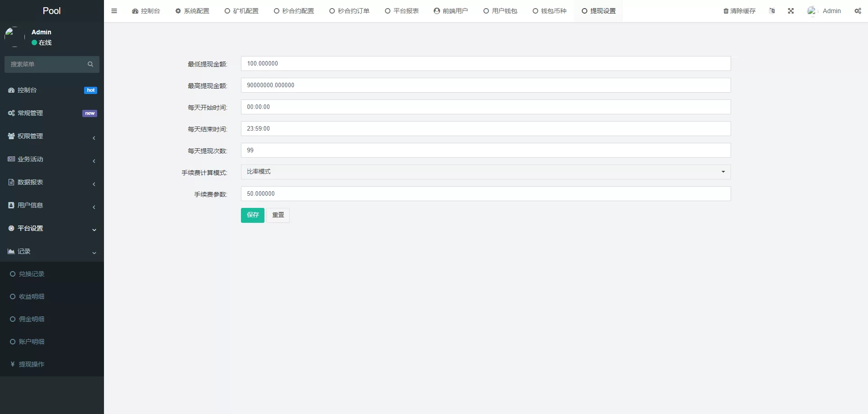This screenshot has width=868, height=414.
Task: Click the 手续费参数 input field
Action: [x=486, y=194]
